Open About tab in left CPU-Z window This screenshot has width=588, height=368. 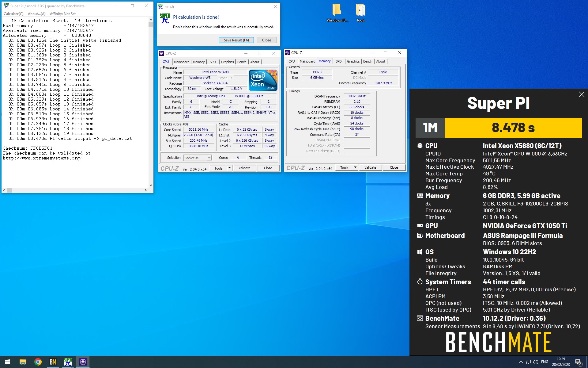click(255, 62)
